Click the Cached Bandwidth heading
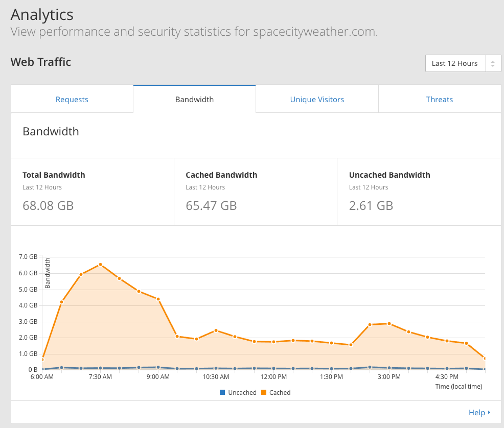The width and height of the screenshot is (504, 428). coord(221,175)
